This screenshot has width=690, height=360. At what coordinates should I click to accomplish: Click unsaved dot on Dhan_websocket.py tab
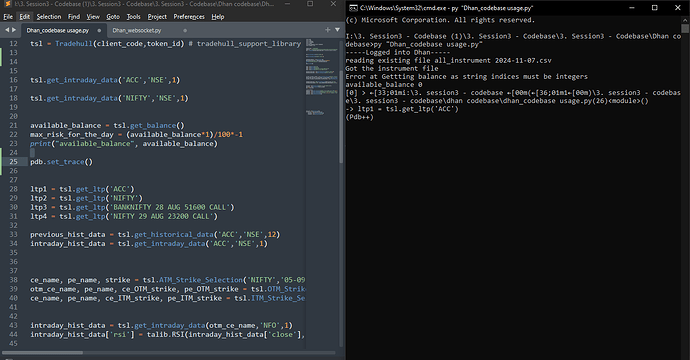(185, 30)
